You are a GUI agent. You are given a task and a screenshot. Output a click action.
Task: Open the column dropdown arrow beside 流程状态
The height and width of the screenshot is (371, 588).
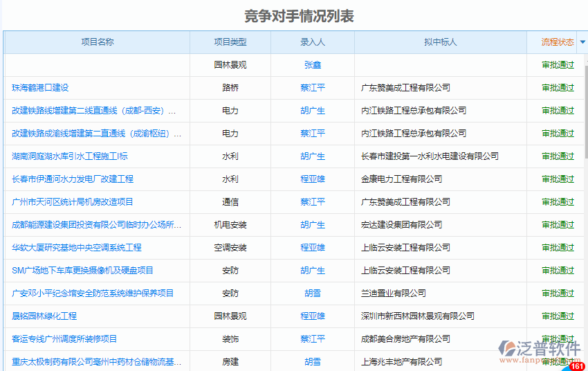pyautogui.click(x=582, y=42)
